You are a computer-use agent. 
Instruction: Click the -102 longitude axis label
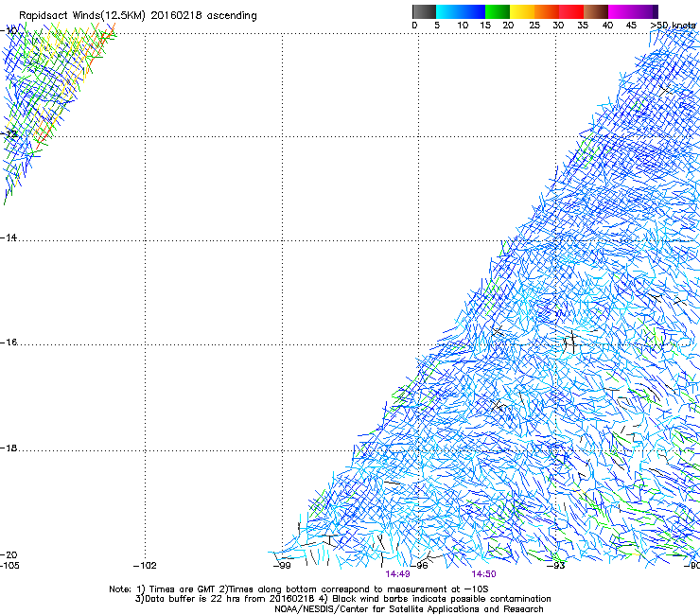145,566
